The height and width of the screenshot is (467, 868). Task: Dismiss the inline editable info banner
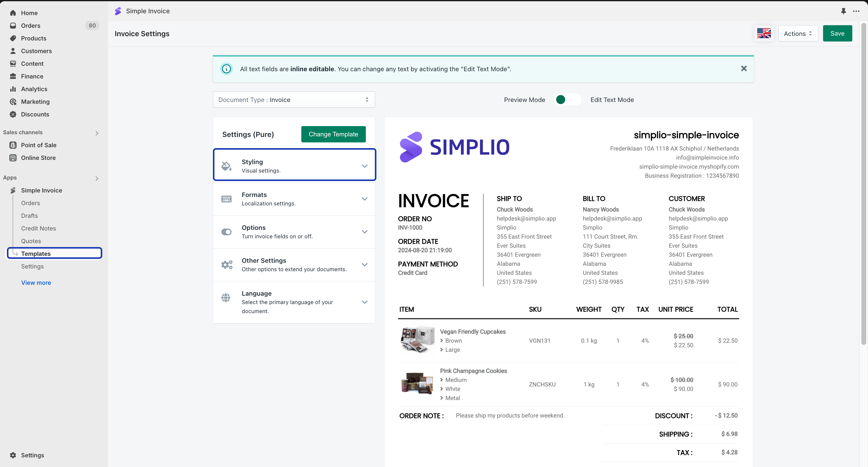(x=744, y=69)
